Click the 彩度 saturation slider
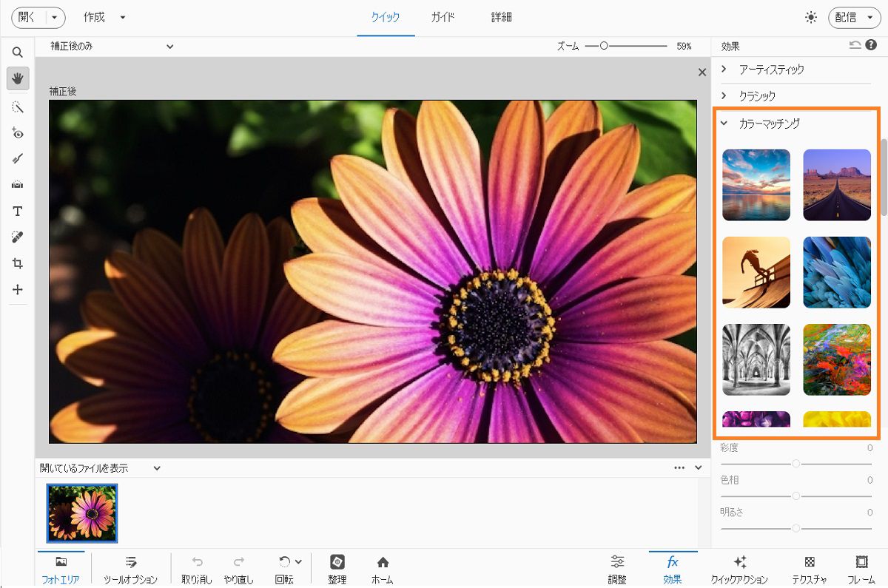This screenshot has width=888, height=588. tap(795, 464)
